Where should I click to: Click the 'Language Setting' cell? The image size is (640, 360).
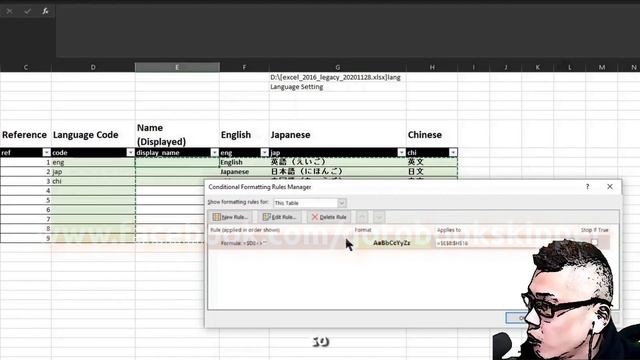(338, 87)
